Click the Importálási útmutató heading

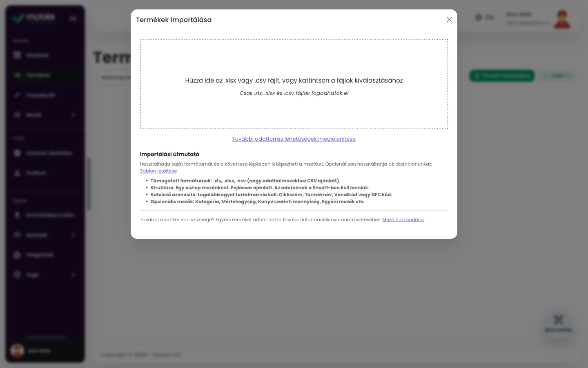[169, 154]
